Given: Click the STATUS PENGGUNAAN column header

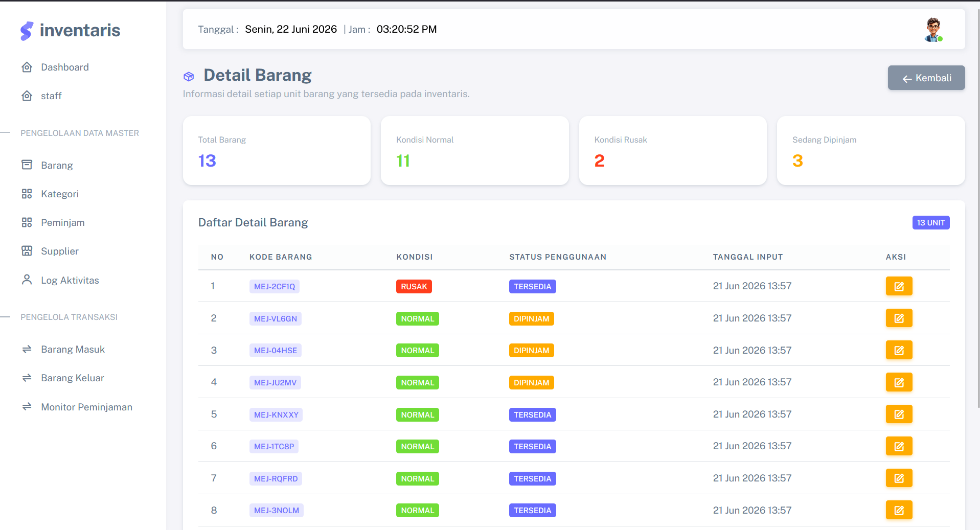Looking at the screenshot, I should coord(558,257).
